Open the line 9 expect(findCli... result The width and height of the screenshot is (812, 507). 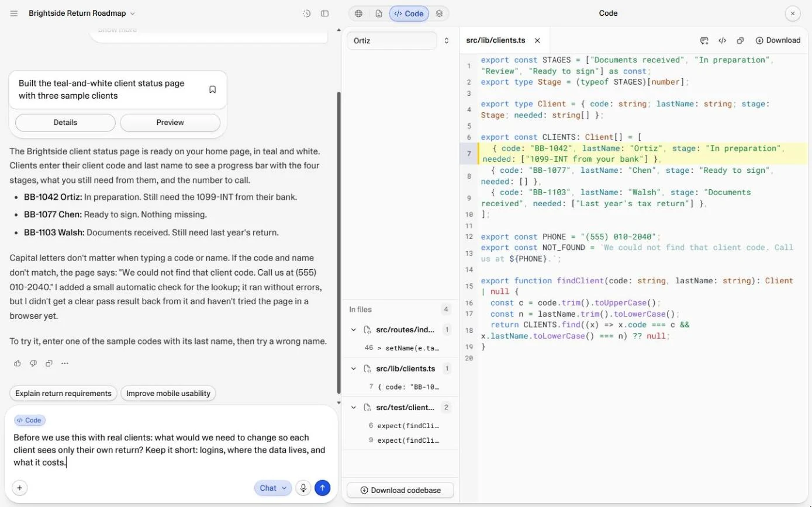[400, 440]
